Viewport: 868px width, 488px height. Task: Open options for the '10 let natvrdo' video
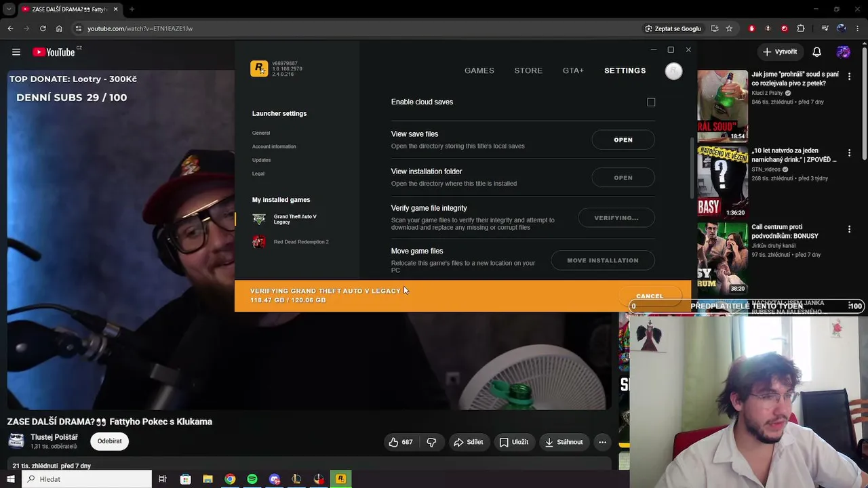pos(849,153)
